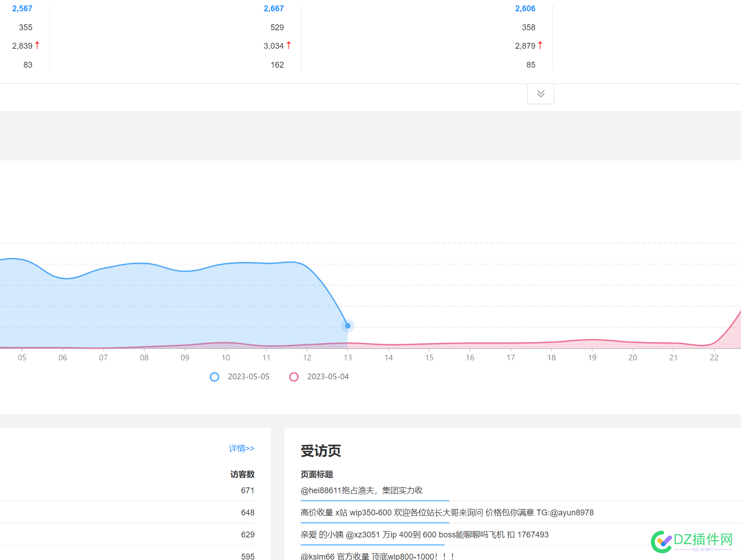Select visitor count 595

coord(247,556)
